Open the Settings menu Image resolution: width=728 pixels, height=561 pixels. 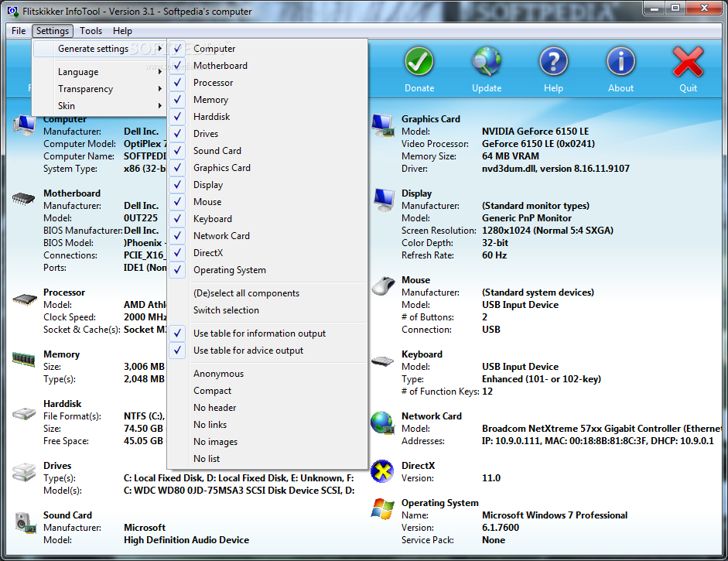(53, 31)
